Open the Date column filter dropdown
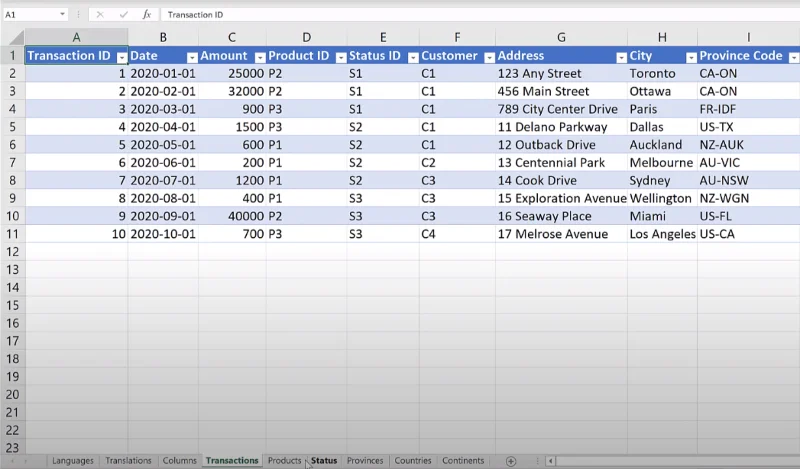Viewport: 800px width, 469px height. pyautogui.click(x=192, y=57)
